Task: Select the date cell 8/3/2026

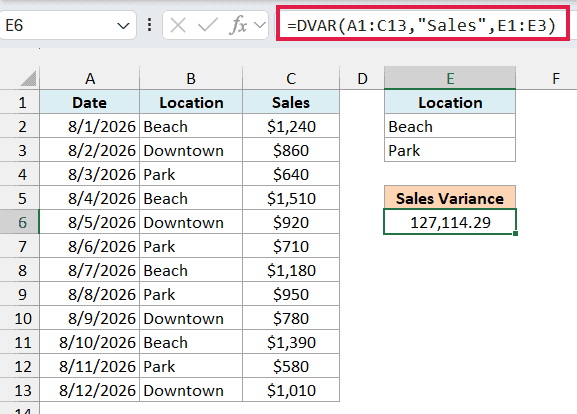Action: [x=89, y=174]
